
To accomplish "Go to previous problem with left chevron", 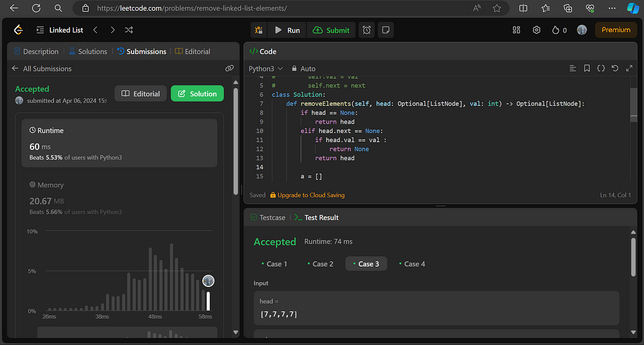I will (95, 30).
